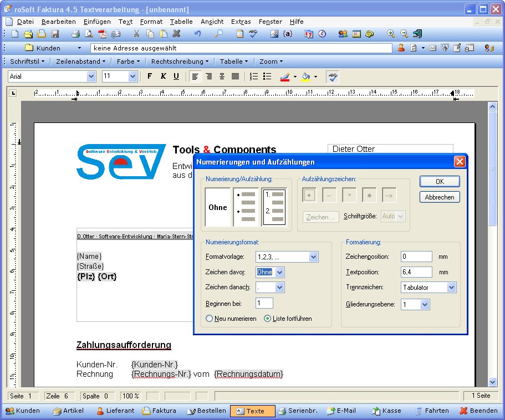Confirm the dialog with OK
Viewport: 505px width, 420px height.
[439, 182]
